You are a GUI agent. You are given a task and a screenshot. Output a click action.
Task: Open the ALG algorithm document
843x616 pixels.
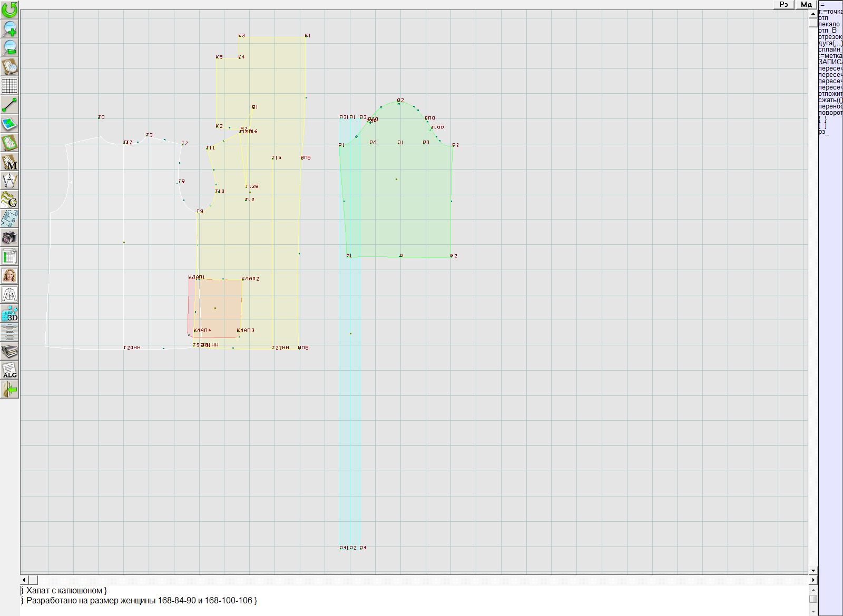(x=9, y=370)
